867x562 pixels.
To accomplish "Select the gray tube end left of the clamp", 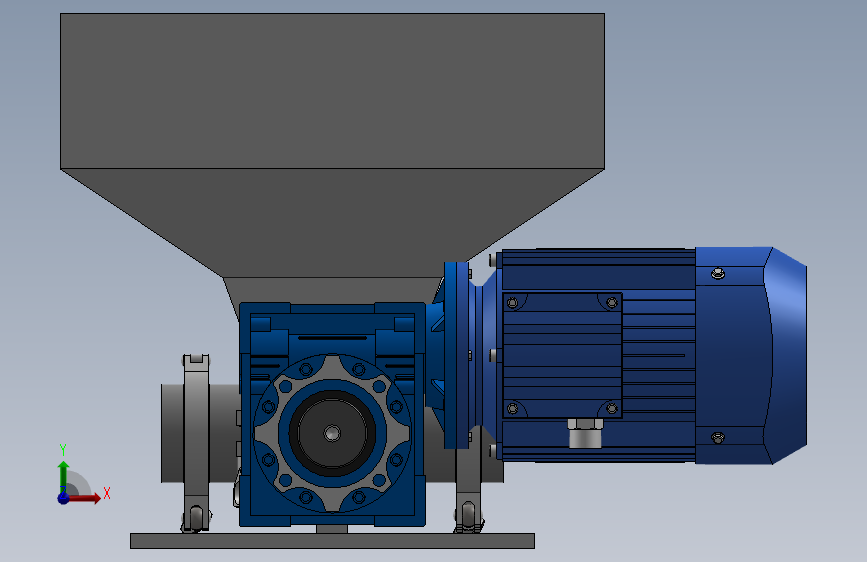I will [x=173, y=433].
